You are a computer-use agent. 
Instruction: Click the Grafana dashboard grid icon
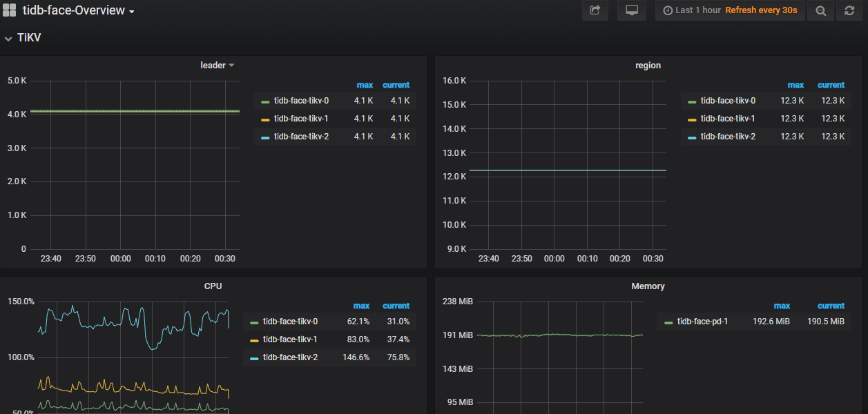[9, 10]
